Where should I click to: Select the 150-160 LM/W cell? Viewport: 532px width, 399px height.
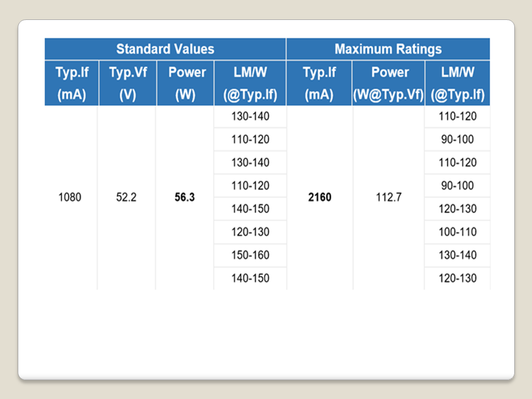point(250,255)
